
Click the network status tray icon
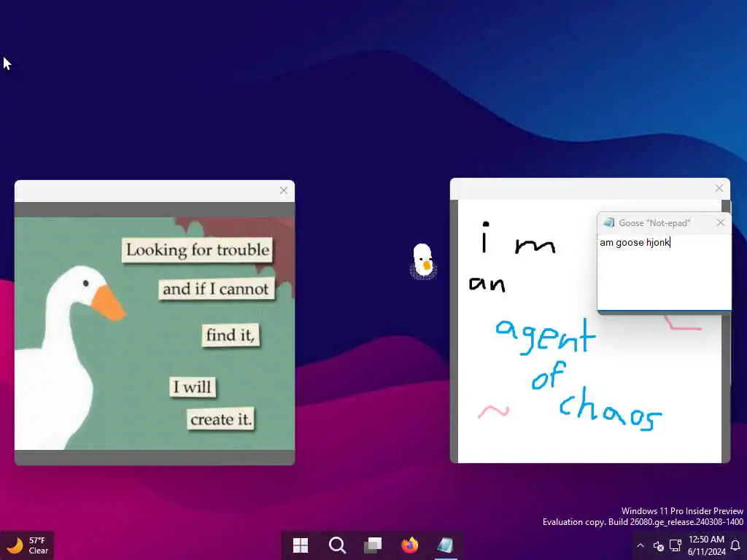(x=675, y=545)
